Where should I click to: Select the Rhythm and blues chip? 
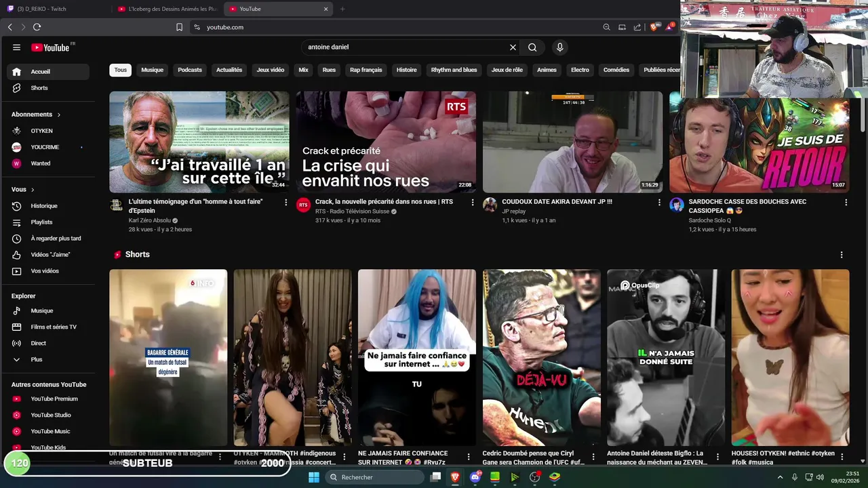454,70
